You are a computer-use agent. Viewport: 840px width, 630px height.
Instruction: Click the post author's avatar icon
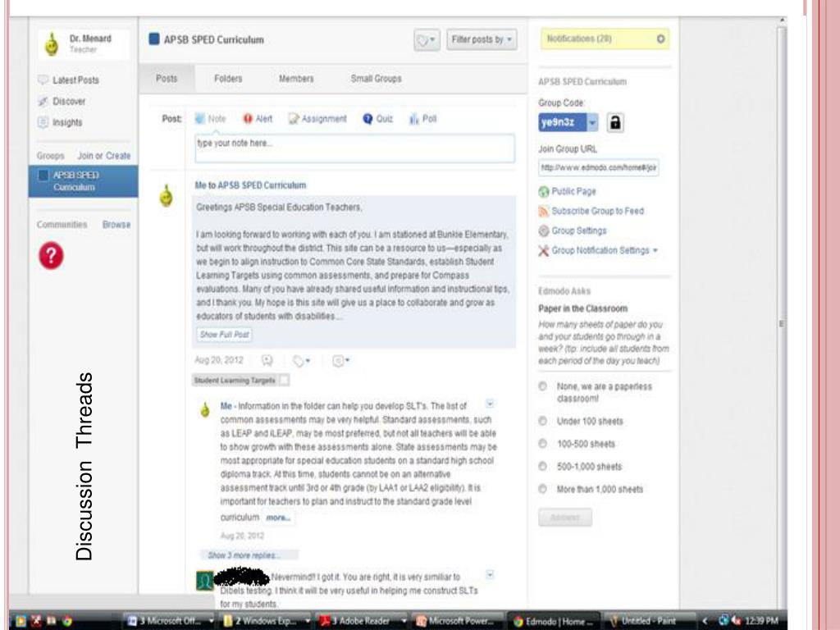point(166,196)
